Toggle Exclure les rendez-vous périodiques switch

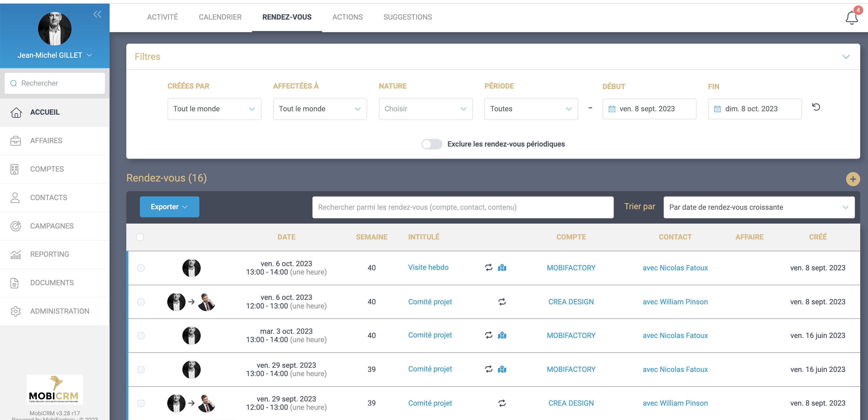point(431,144)
